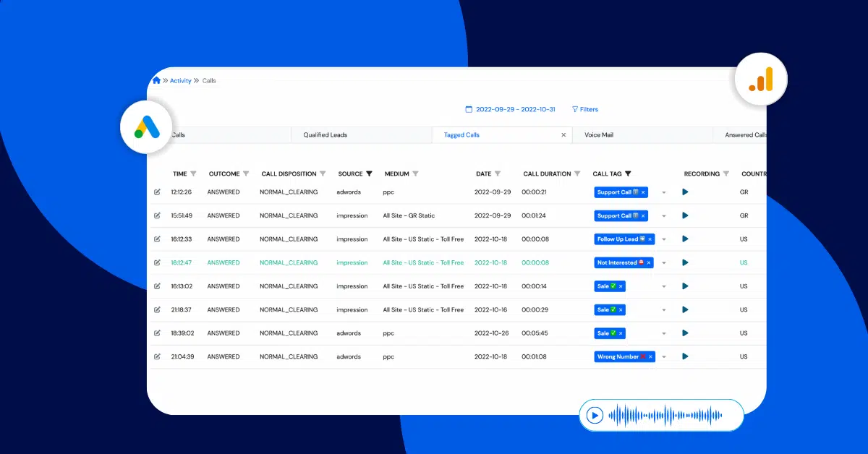868x454 pixels.
Task: Open the CALL TAG column filter
Action: tap(628, 174)
